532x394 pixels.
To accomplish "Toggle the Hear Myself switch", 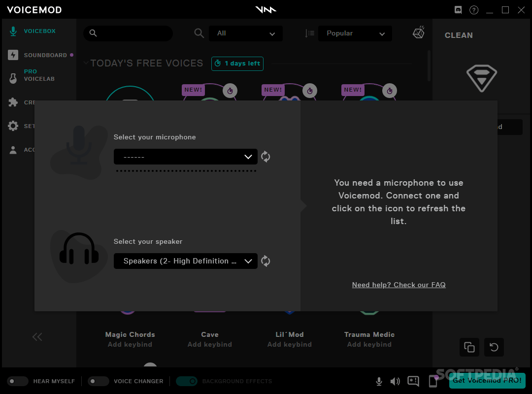I will tap(18, 381).
